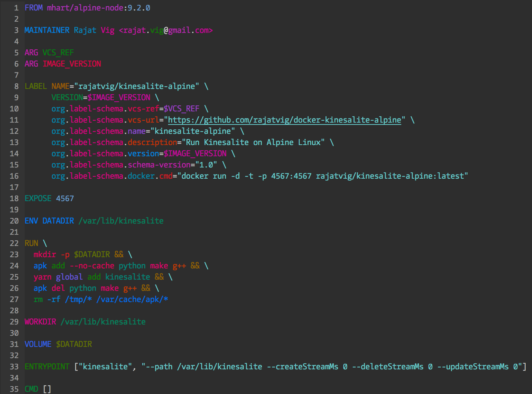Click VOLUME keyword on line 31
The width and height of the screenshot is (532, 394).
click(38, 344)
